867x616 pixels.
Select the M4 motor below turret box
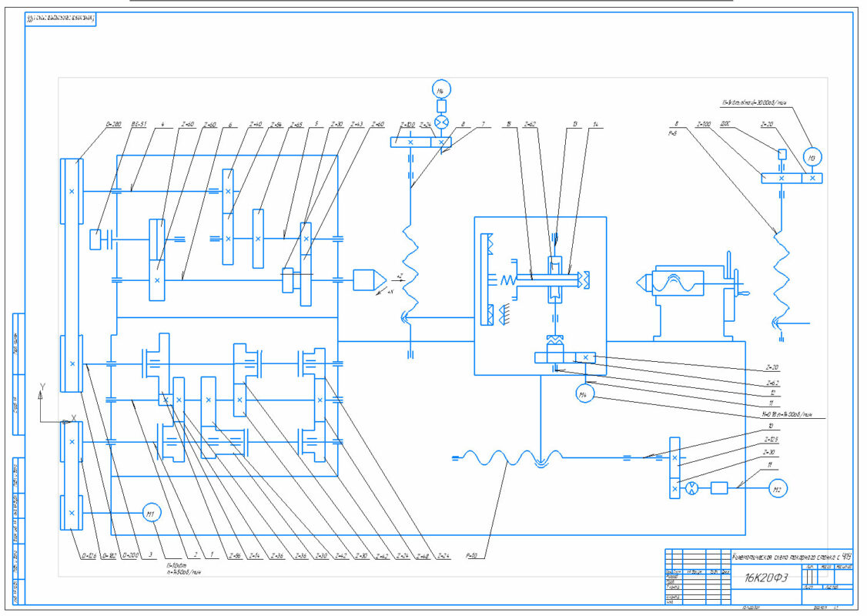coord(584,395)
